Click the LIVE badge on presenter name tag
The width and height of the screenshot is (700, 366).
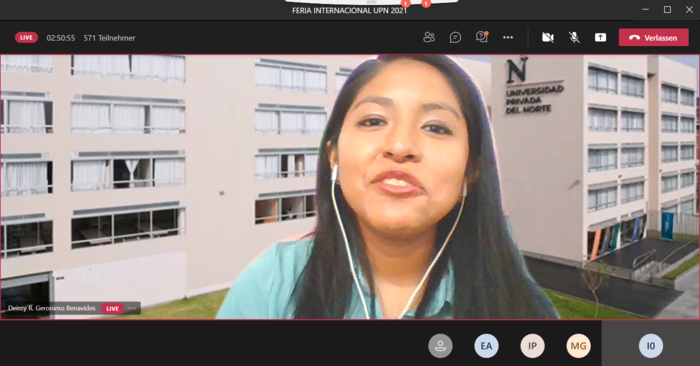[x=112, y=308]
